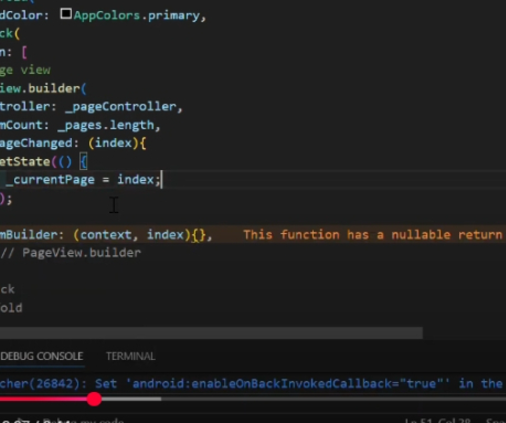Click 'AppColors.primary,' code text
The width and height of the screenshot is (506, 423).
click(140, 15)
